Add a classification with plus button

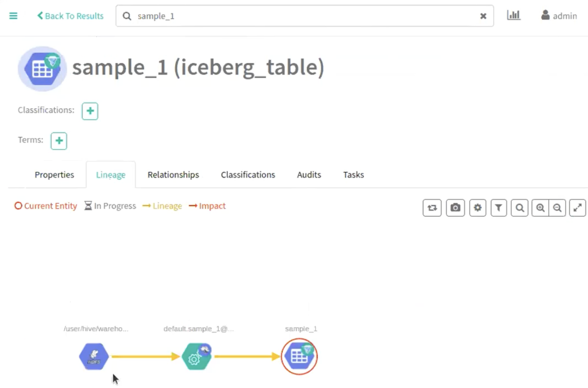point(90,111)
